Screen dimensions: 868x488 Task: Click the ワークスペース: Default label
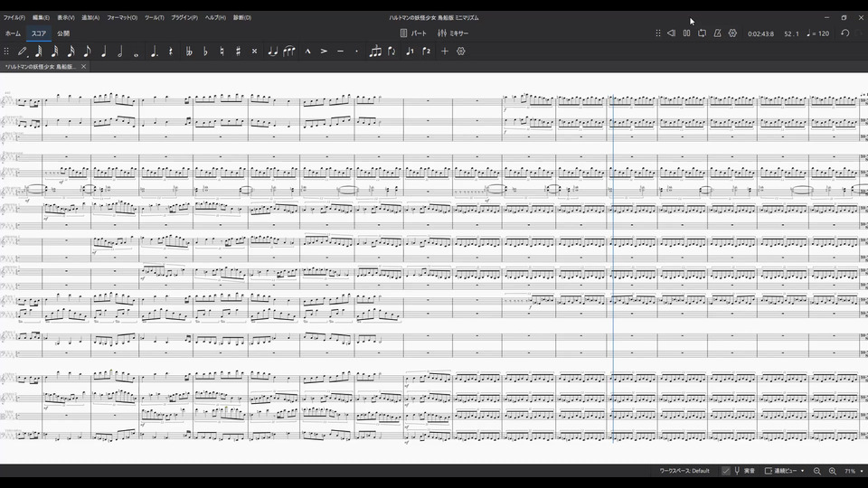tap(684, 471)
